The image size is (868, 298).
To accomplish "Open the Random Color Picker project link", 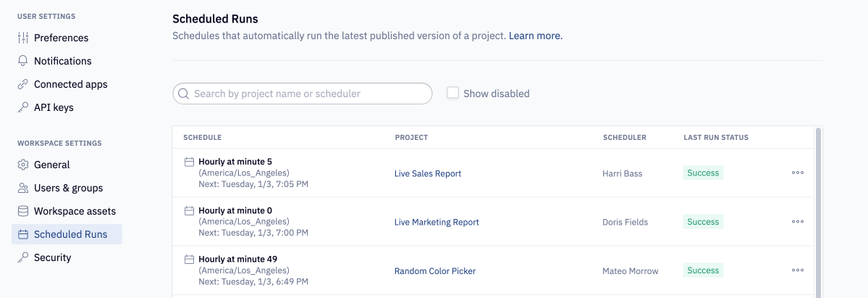I will 435,270.
